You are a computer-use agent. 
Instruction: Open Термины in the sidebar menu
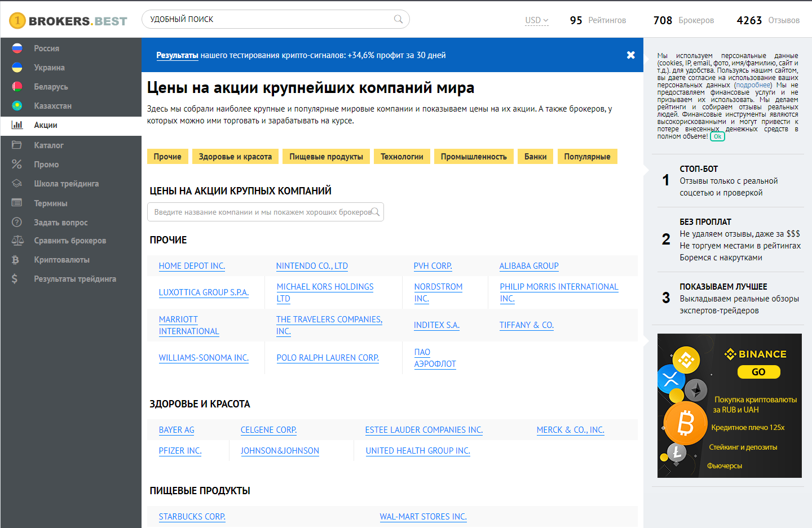pyautogui.click(x=50, y=203)
